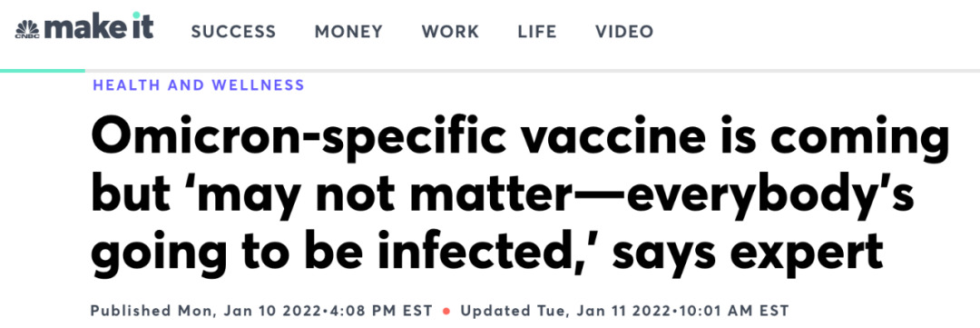Go to the MONEY section
This screenshot has width=980, height=328.
pos(348,31)
